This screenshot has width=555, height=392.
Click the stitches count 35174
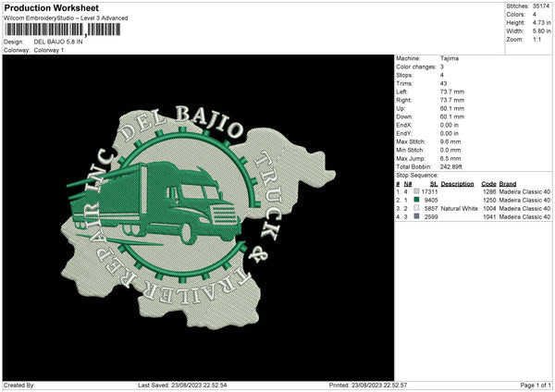coord(541,6)
